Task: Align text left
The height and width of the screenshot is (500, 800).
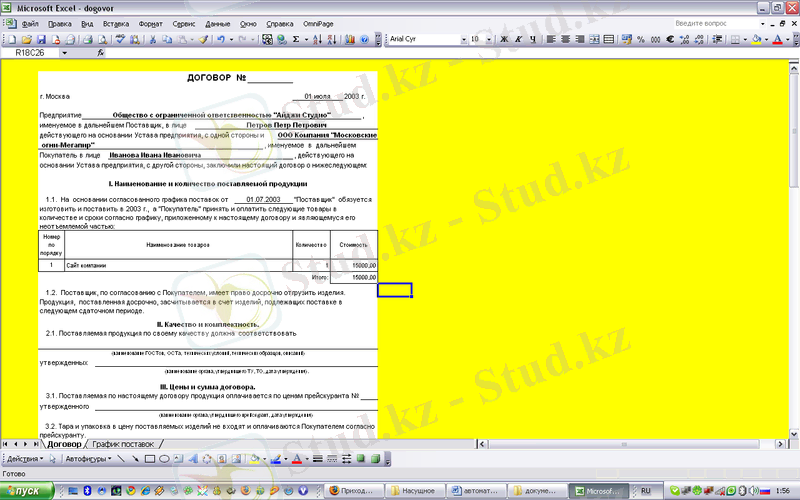Action: [x=551, y=39]
